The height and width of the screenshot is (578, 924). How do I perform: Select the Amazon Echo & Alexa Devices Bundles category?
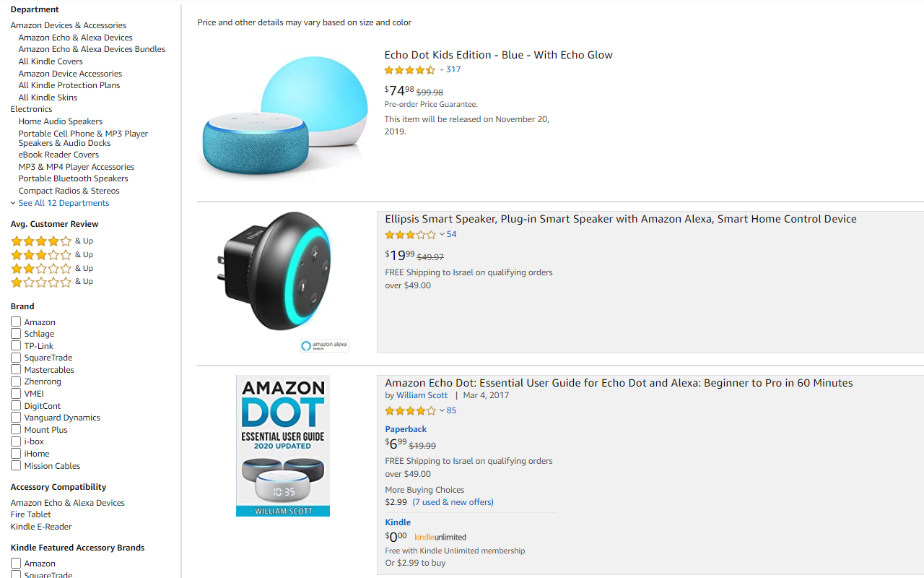92,49
